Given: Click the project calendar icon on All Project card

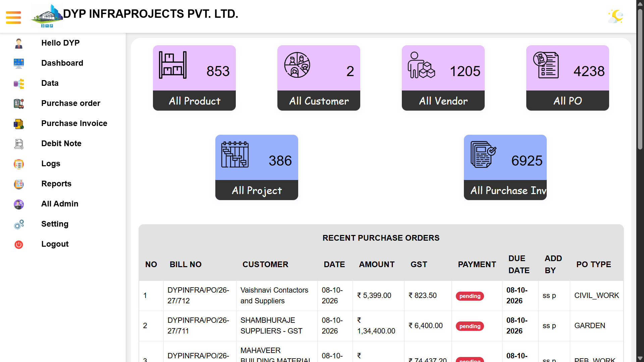Looking at the screenshot, I should coord(235,155).
